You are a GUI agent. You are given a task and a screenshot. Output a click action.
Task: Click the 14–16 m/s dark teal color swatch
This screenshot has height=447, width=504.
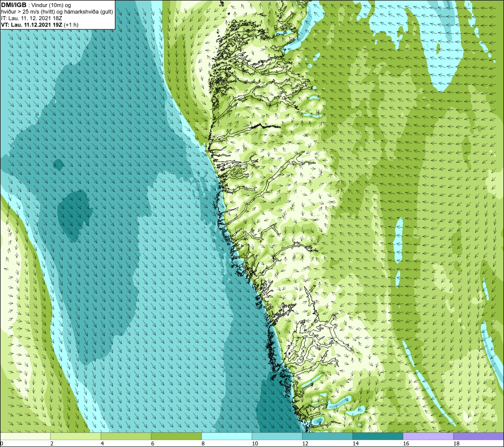point(378,436)
